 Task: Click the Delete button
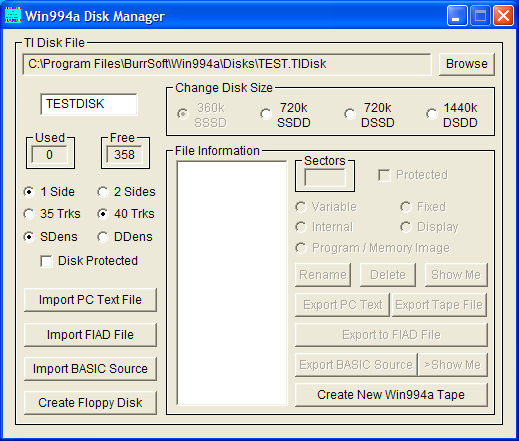tap(388, 275)
